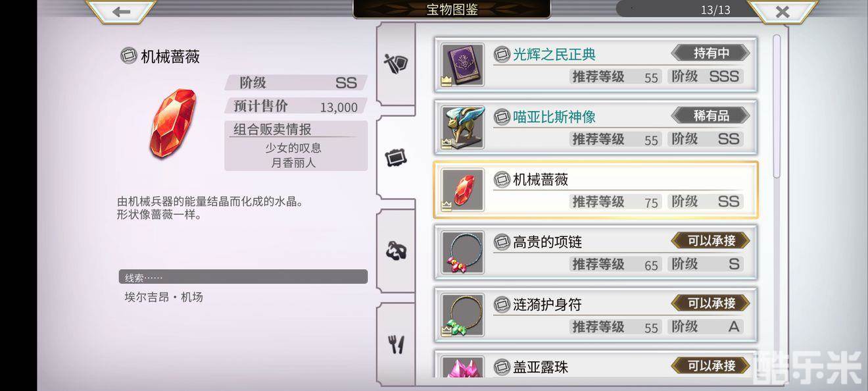This screenshot has width=868, height=391.
Task: Click 可以承接 badge on 涟漪护身符
Action: (x=711, y=303)
